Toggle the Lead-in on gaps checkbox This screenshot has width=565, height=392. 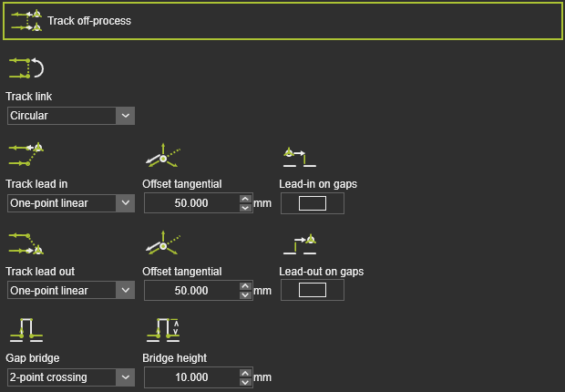[x=312, y=203]
